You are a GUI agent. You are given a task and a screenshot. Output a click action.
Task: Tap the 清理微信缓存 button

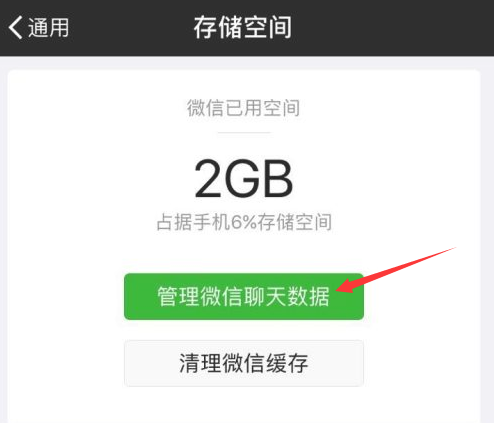point(244,363)
